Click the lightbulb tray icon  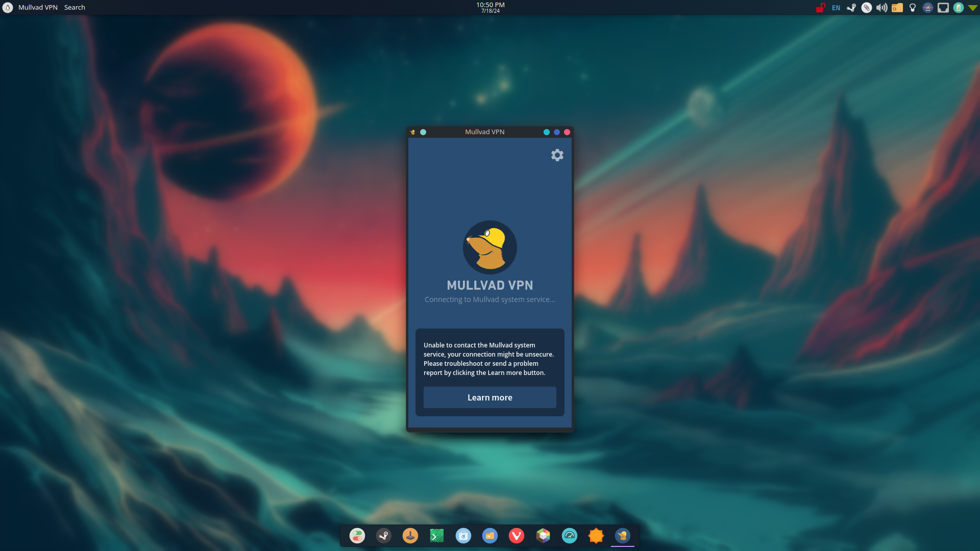pyautogui.click(x=912, y=8)
